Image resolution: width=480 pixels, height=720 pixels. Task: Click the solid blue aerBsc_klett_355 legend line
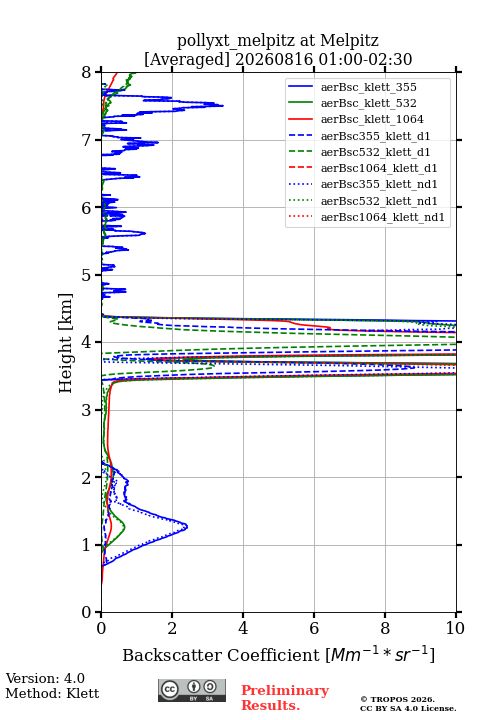click(x=300, y=87)
